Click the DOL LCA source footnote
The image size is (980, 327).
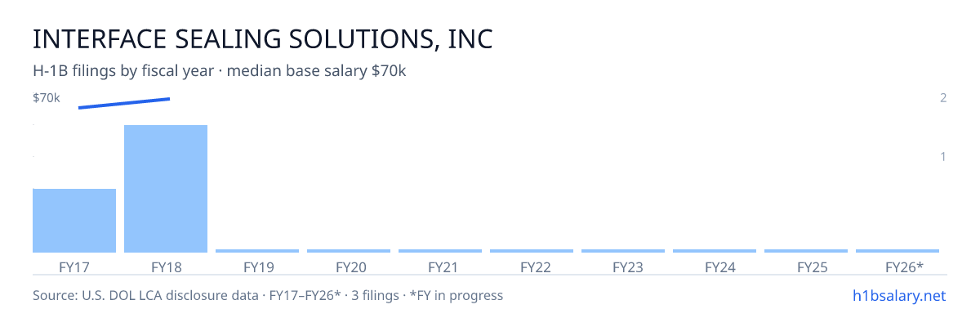tap(268, 295)
